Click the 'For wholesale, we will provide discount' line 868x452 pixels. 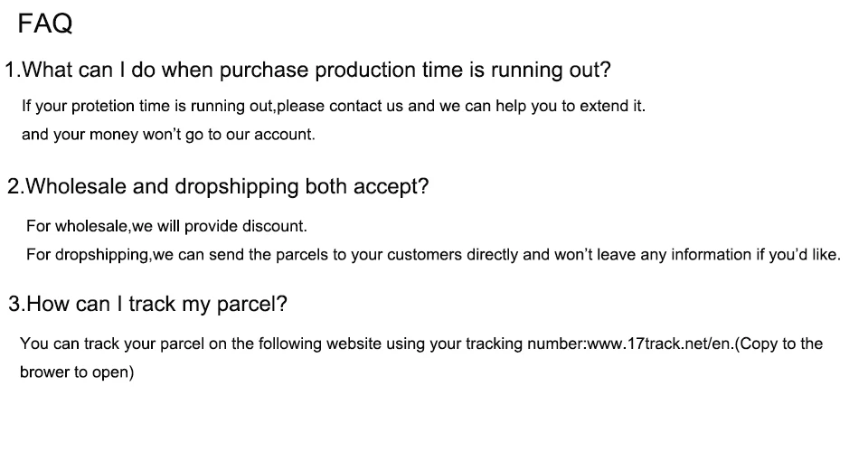[x=166, y=225]
